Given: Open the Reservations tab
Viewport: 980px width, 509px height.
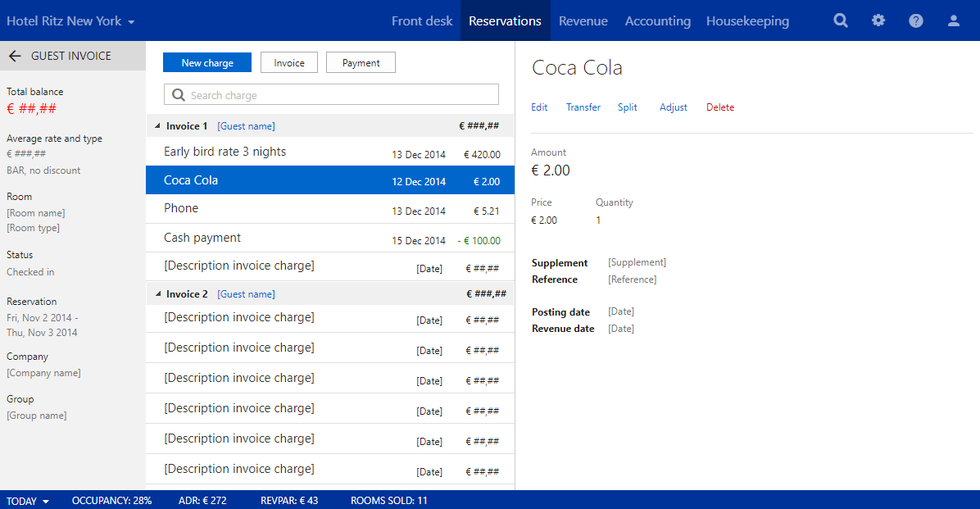Looking at the screenshot, I should (505, 20).
